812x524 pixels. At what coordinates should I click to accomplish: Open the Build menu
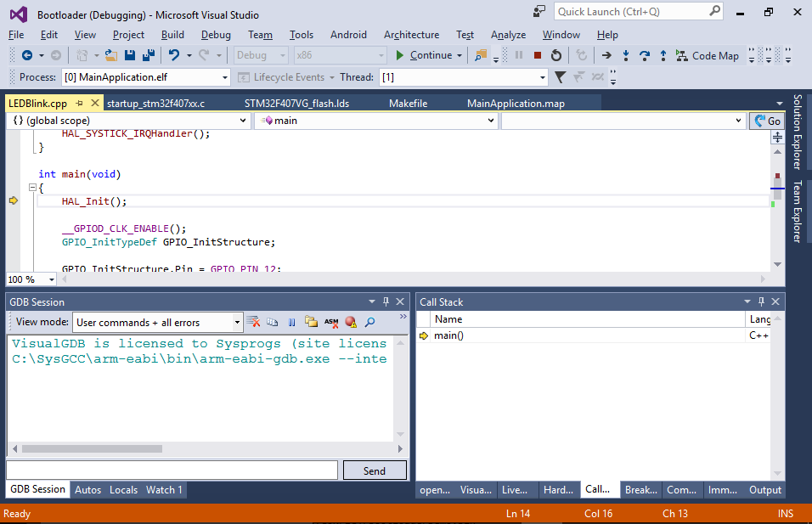(172, 35)
